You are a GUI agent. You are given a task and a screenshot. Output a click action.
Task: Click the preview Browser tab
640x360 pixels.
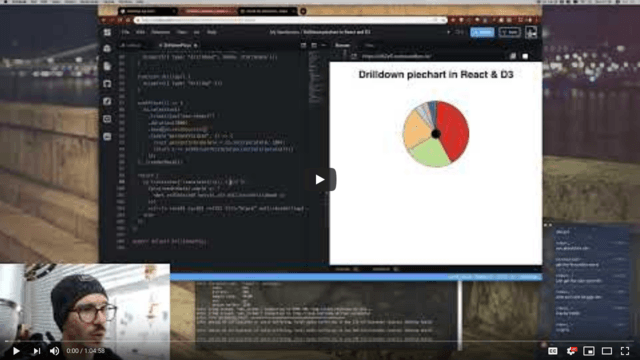342,45
